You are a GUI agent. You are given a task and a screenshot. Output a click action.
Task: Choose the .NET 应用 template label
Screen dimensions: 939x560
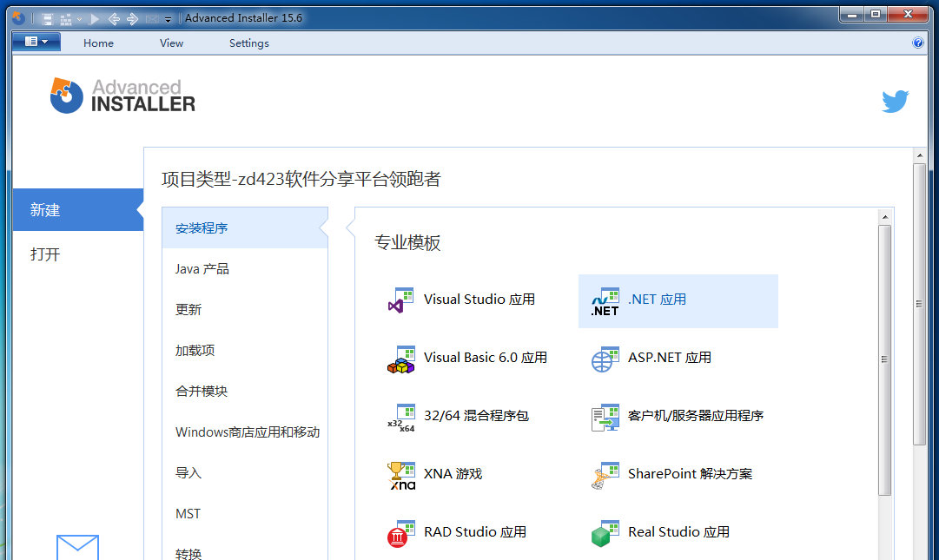(x=657, y=300)
